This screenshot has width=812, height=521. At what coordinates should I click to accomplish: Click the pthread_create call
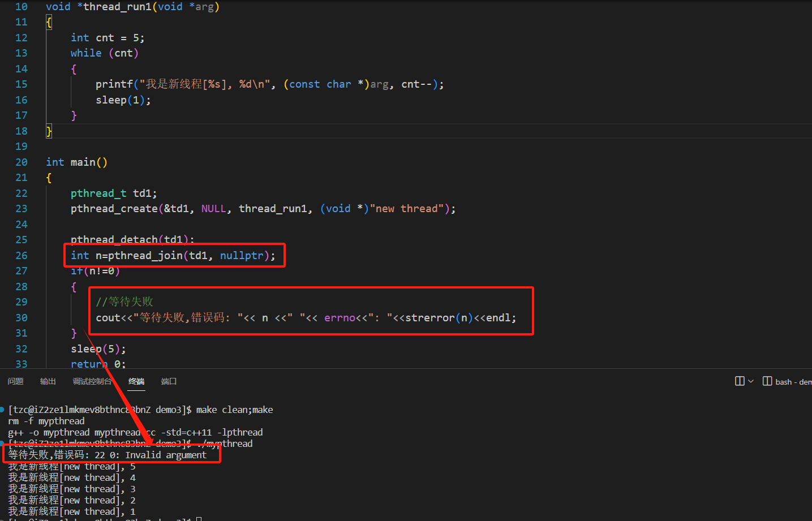tap(114, 209)
